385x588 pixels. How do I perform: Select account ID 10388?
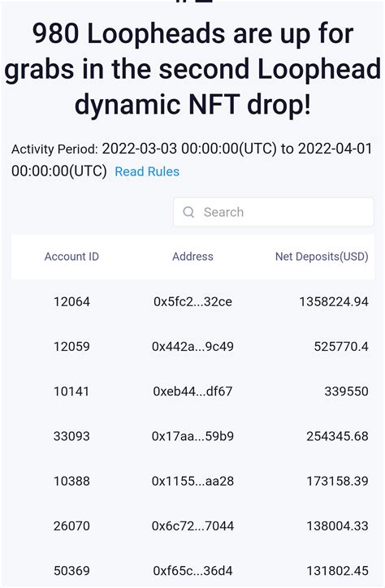coord(71,481)
